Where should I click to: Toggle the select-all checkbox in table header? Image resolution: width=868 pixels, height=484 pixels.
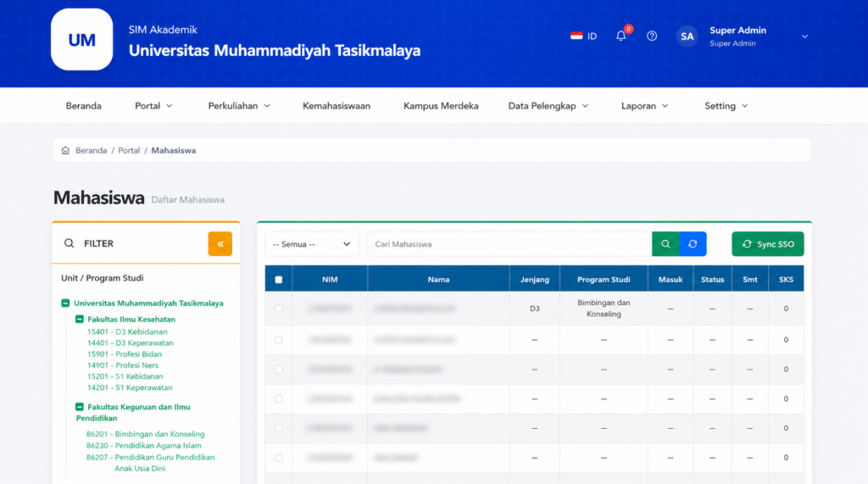[278, 280]
